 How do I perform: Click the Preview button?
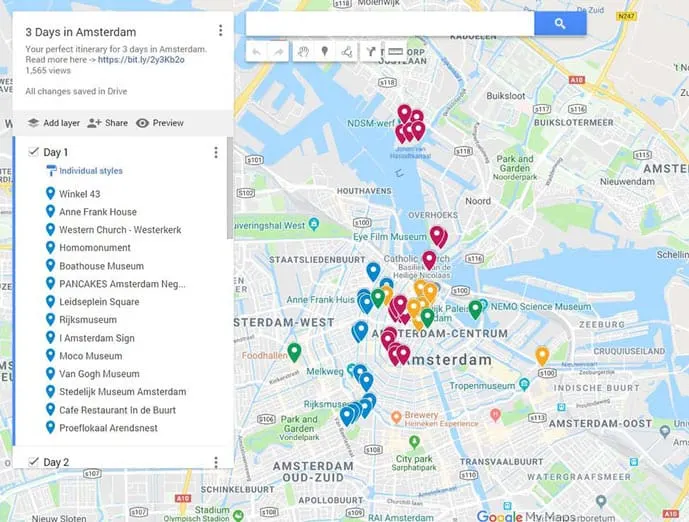160,123
